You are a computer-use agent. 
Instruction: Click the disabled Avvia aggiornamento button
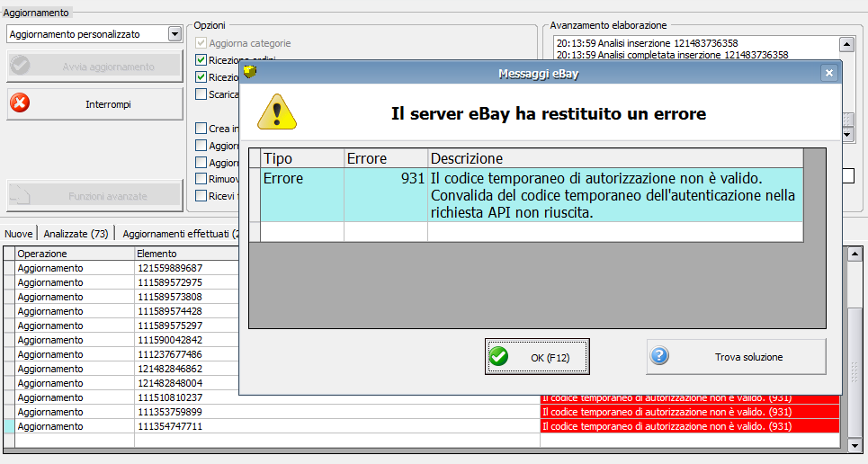(94, 67)
